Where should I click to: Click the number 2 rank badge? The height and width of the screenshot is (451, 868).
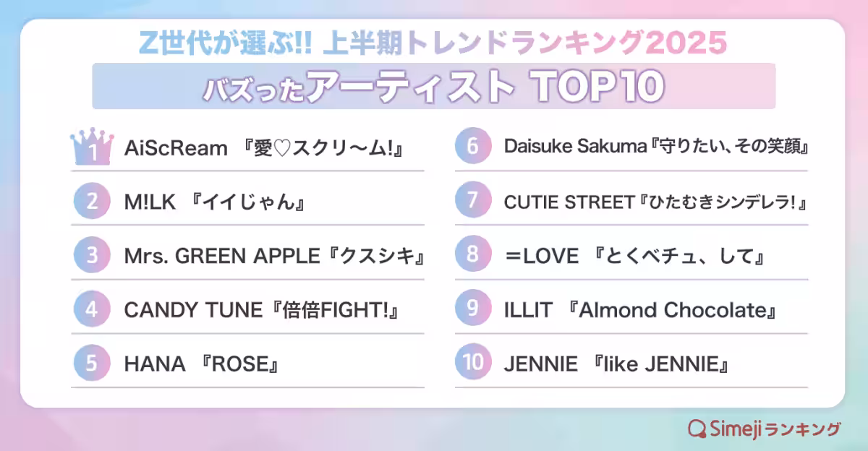(x=92, y=202)
